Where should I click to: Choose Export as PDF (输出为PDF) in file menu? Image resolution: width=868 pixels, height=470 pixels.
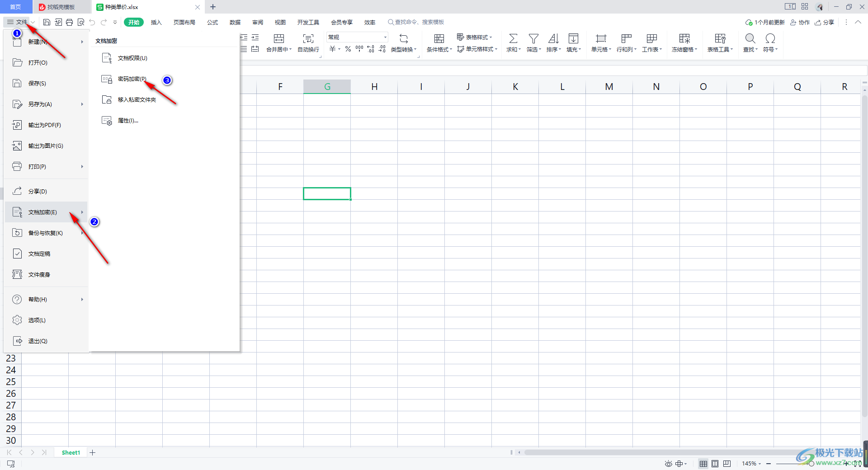point(45,125)
